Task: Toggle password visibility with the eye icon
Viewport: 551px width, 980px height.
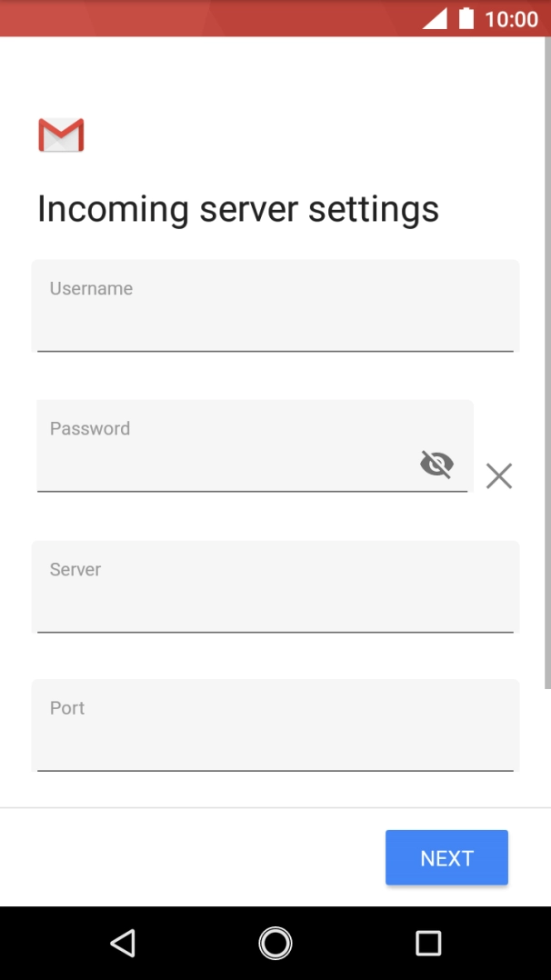Action: click(436, 464)
